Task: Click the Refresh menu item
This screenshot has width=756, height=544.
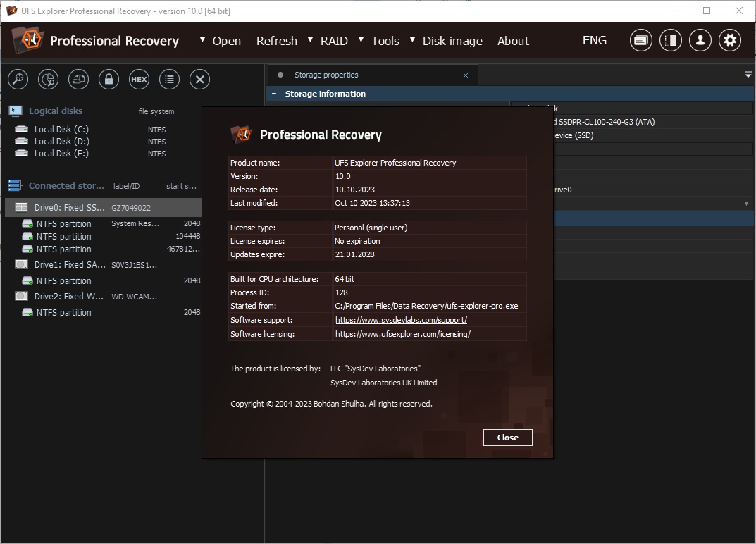Action: click(x=277, y=41)
